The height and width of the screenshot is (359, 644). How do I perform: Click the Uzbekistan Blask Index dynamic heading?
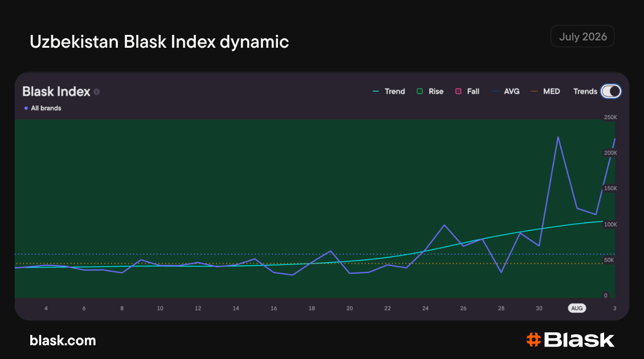click(159, 42)
